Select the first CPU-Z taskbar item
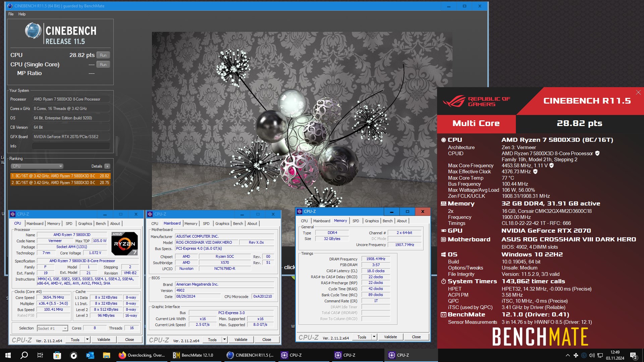Screen dimensions: 644x362 pos(304,355)
